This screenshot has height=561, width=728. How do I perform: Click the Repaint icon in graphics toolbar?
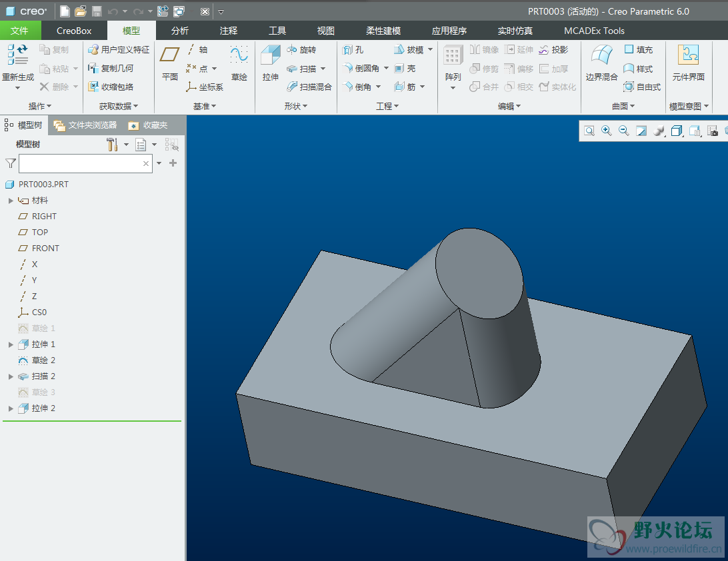[x=641, y=131]
